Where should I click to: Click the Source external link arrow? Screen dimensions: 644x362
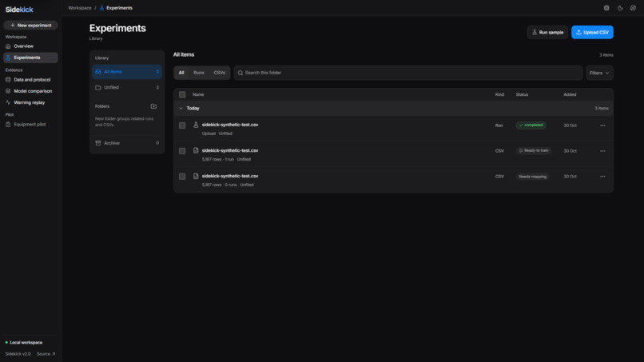[54, 354]
